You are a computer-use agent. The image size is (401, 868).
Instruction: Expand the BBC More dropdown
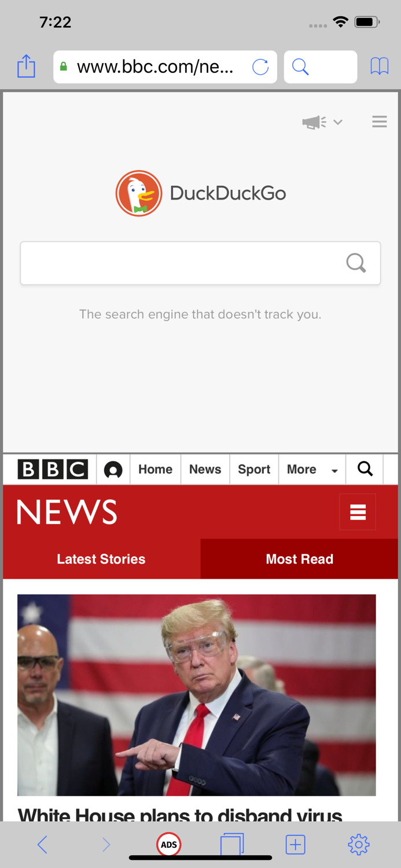tap(312, 469)
